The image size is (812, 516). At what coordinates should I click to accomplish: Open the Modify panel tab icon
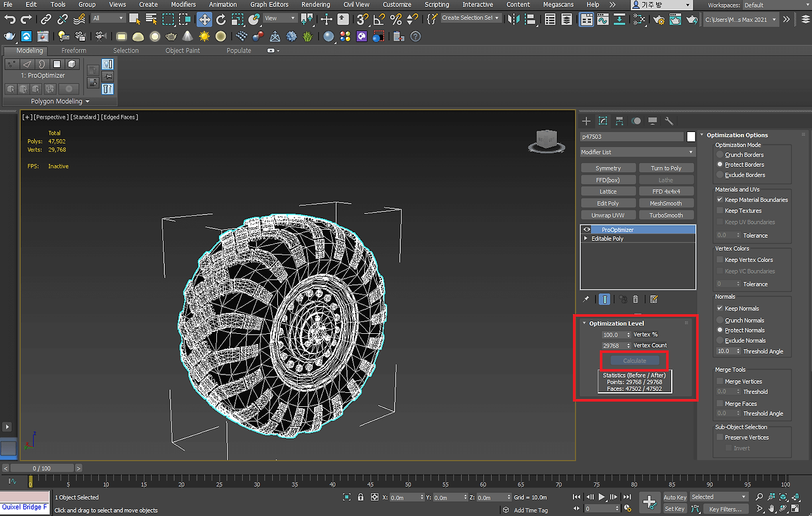tap(603, 121)
